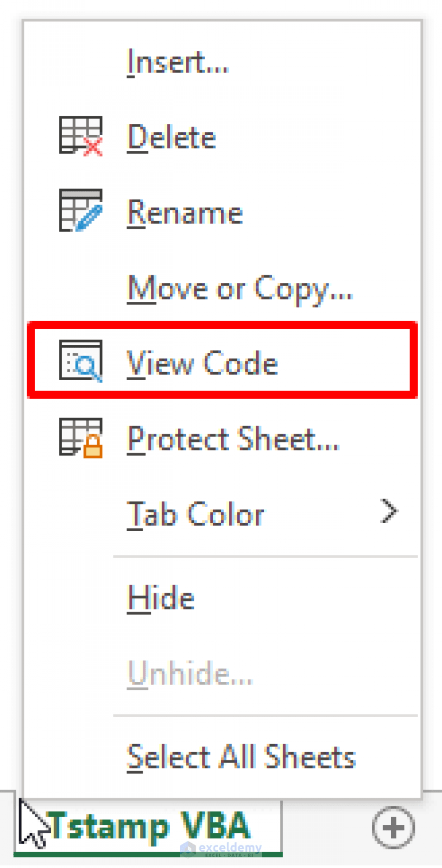Click the grayed-out Unhide option
Image resolution: width=442 pixels, height=868 pixels.
point(189,673)
